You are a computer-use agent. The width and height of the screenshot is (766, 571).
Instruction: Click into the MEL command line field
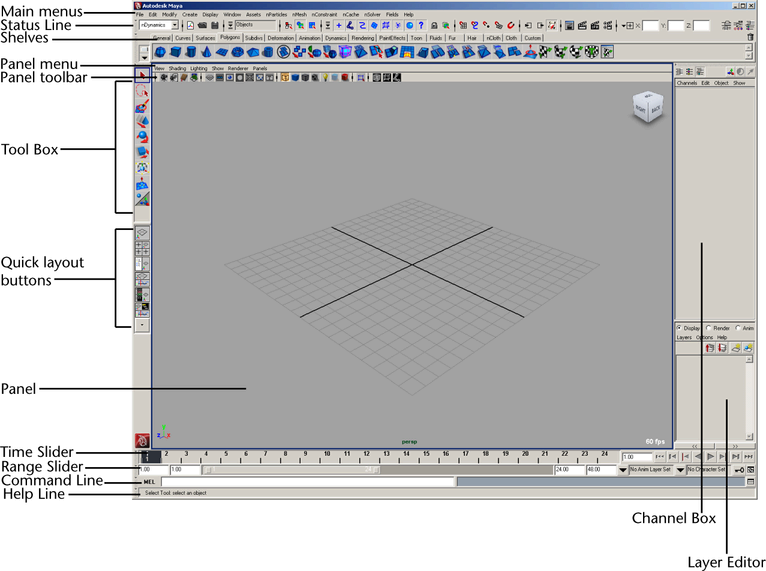pyautogui.click(x=308, y=482)
